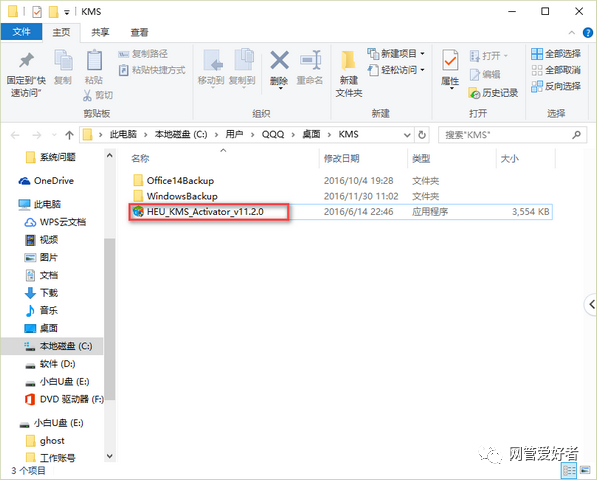Open DVD 驱动器 (F:) in navigation pane

[64, 399]
